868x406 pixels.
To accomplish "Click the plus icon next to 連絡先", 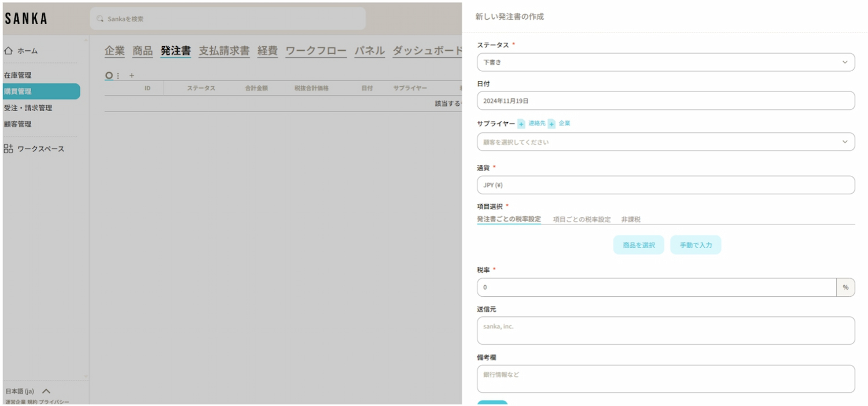I will [521, 124].
